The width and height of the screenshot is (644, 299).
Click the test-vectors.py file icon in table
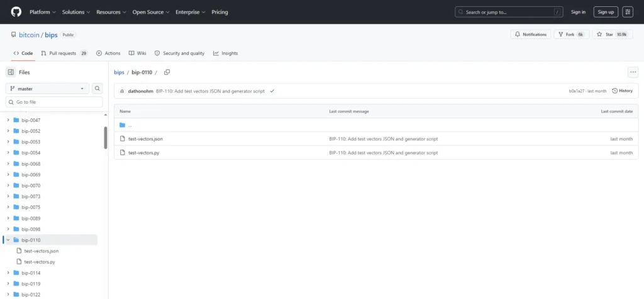point(123,152)
